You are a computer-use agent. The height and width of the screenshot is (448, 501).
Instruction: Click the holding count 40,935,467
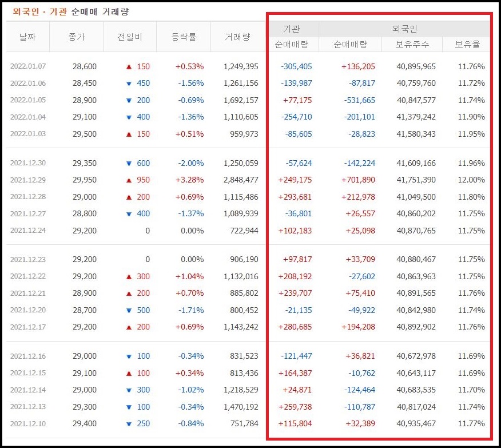coord(416,424)
